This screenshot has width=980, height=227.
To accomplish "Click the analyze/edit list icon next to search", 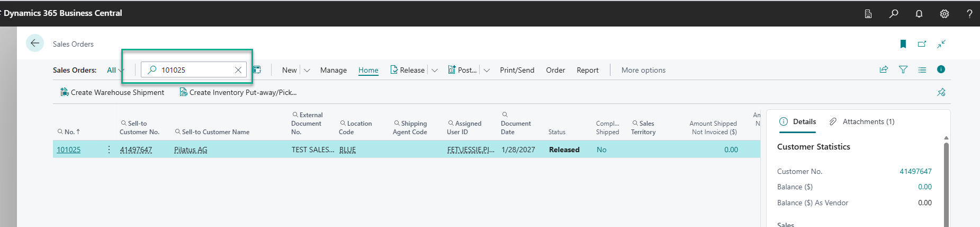I will click(257, 70).
